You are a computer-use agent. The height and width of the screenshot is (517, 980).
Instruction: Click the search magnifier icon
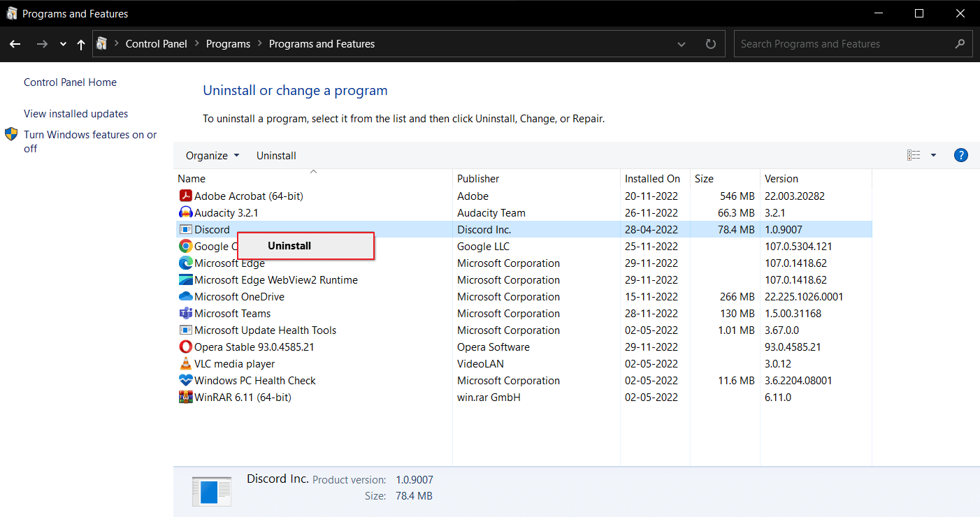960,44
